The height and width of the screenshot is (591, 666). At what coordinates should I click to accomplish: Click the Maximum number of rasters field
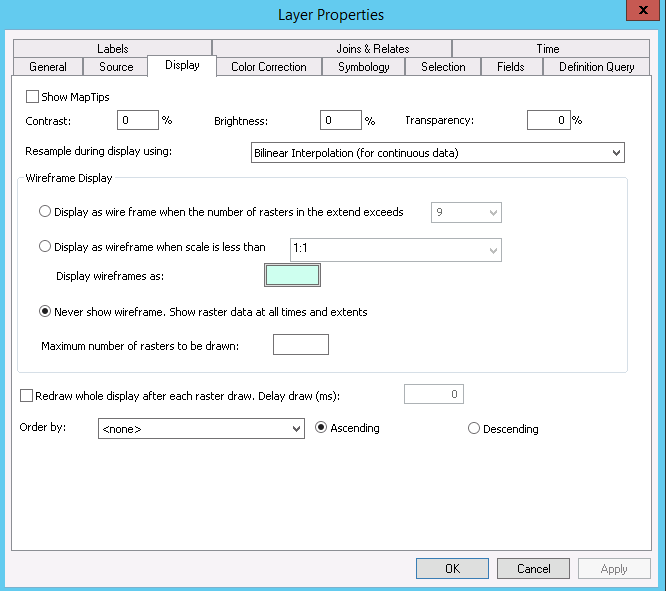pyautogui.click(x=300, y=345)
